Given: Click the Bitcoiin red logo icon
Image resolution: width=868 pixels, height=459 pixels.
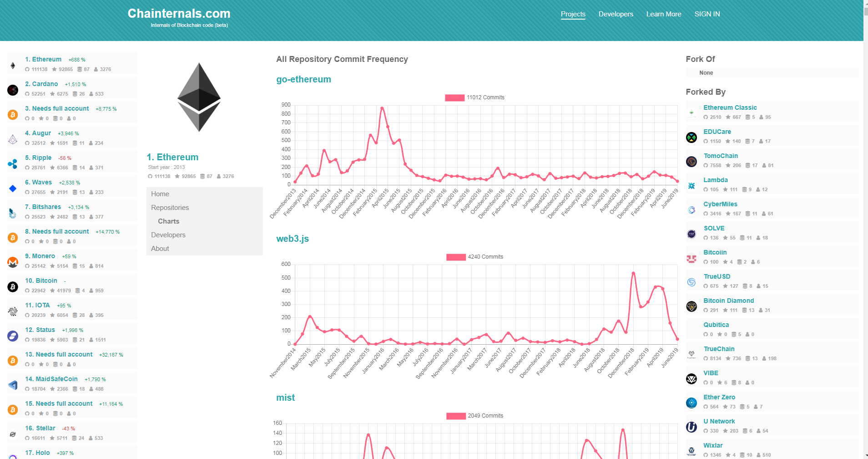Looking at the screenshot, I should [x=691, y=258].
